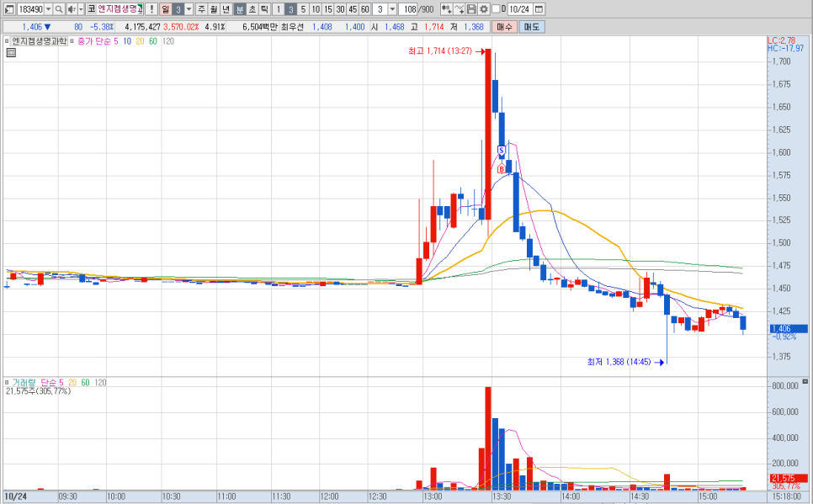Select the 5-minute interval button
This screenshot has width=813, height=504.
303,9
